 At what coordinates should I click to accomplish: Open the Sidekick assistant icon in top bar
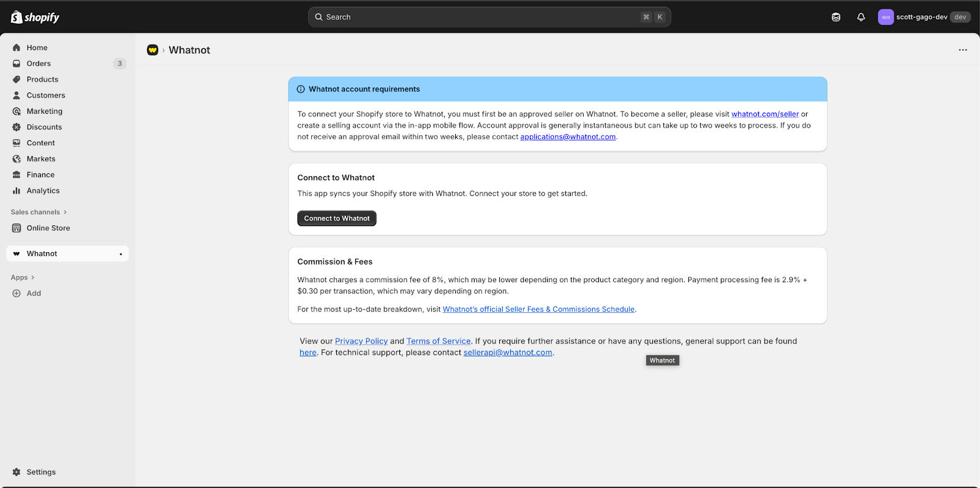click(x=835, y=17)
